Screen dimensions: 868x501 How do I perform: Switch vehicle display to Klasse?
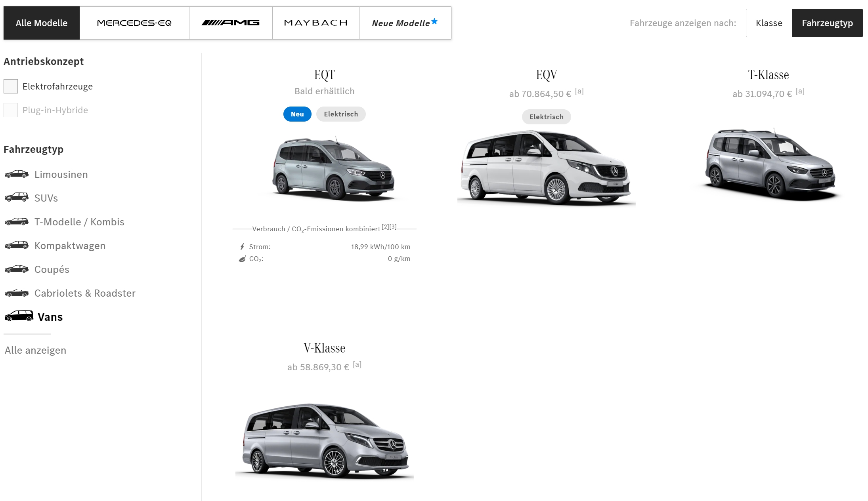pos(769,23)
